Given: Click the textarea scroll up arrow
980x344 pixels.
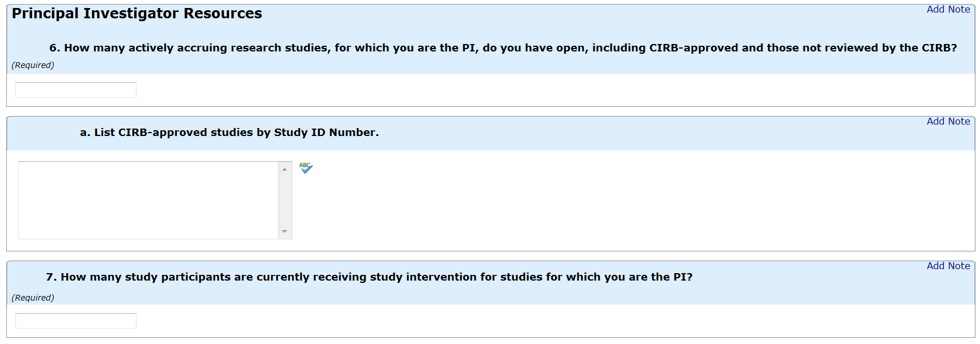Looking at the screenshot, I should pos(284,169).
